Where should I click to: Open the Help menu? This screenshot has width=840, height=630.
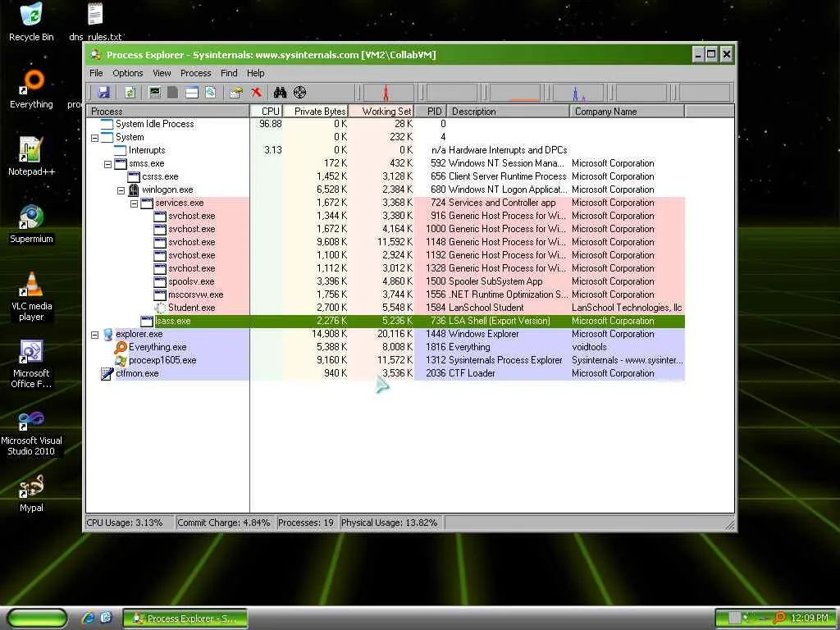[x=256, y=73]
